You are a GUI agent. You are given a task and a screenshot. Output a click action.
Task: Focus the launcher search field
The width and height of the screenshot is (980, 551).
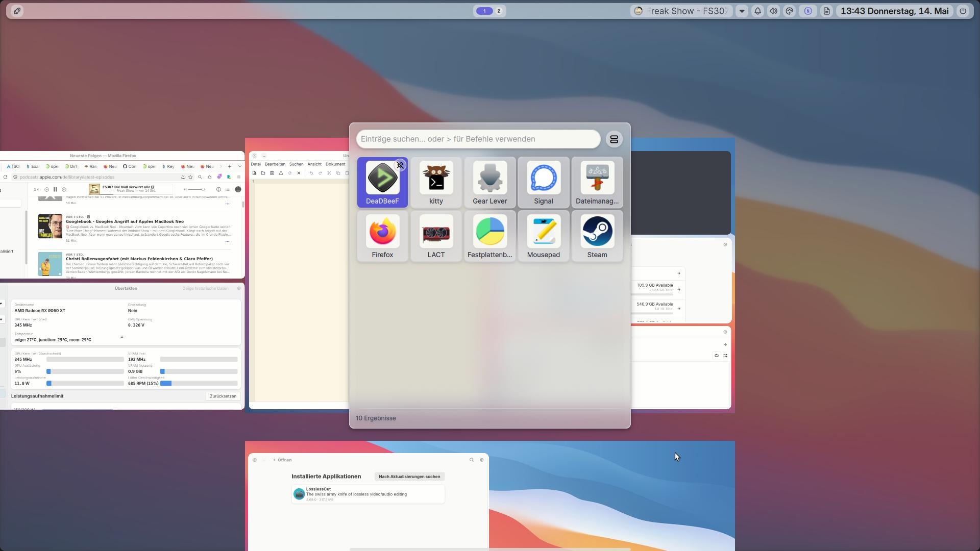478,139
